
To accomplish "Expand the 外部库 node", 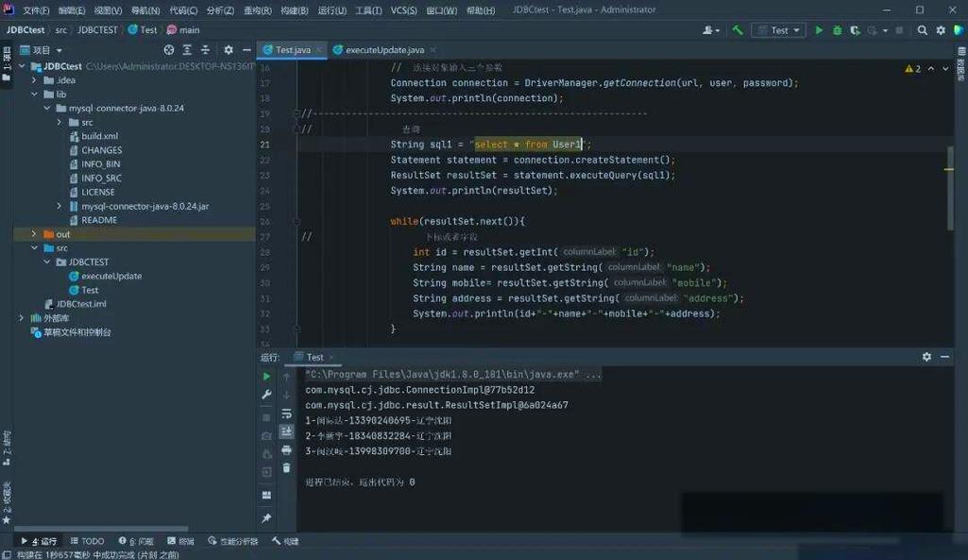I will tap(22, 318).
